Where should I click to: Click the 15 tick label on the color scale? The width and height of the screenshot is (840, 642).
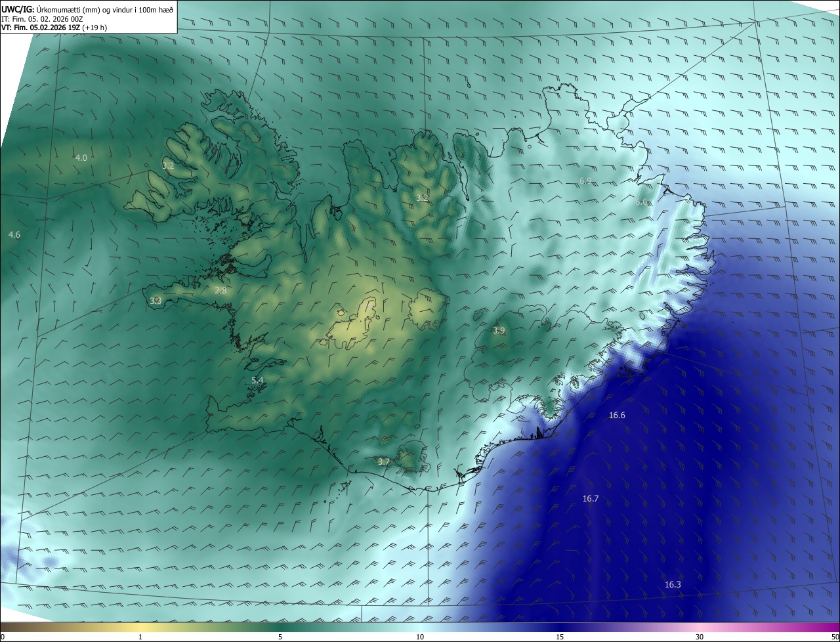560,637
